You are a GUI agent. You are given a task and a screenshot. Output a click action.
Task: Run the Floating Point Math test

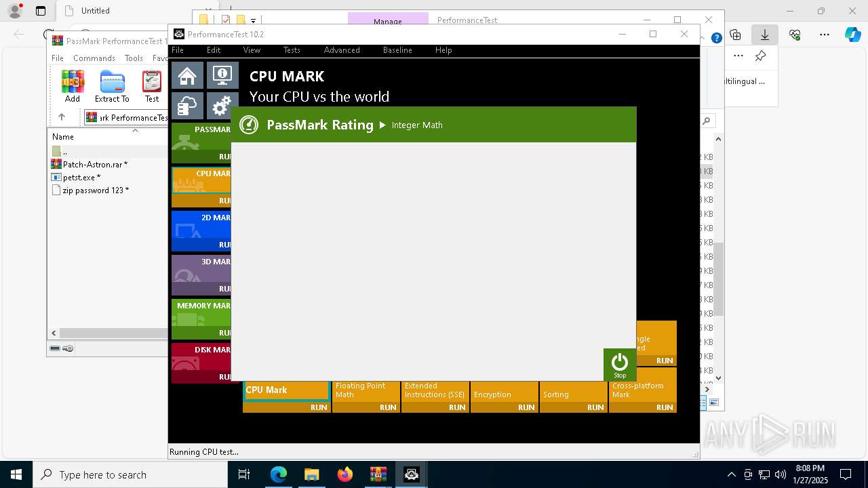[x=388, y=407]
